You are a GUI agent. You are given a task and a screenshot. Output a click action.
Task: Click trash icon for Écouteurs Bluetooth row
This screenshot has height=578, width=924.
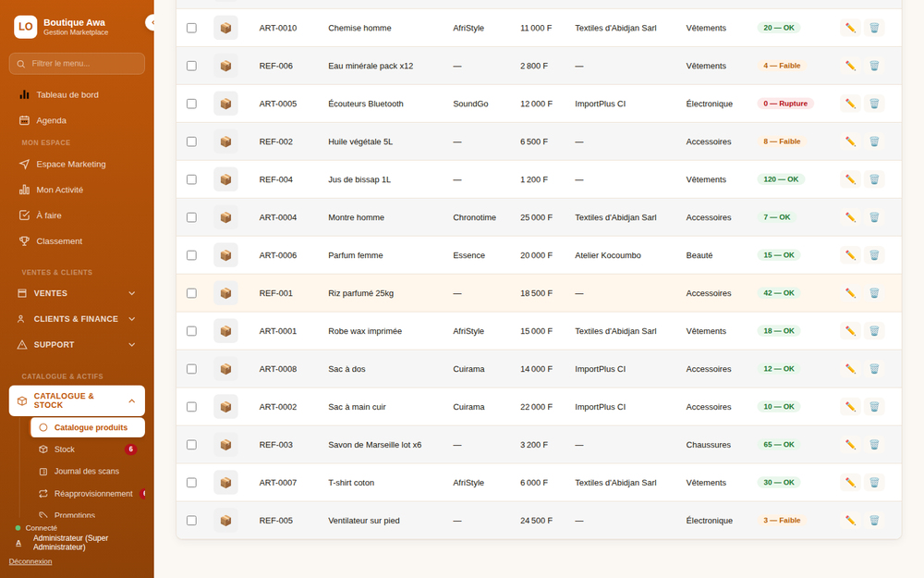(x=874, y=104)
